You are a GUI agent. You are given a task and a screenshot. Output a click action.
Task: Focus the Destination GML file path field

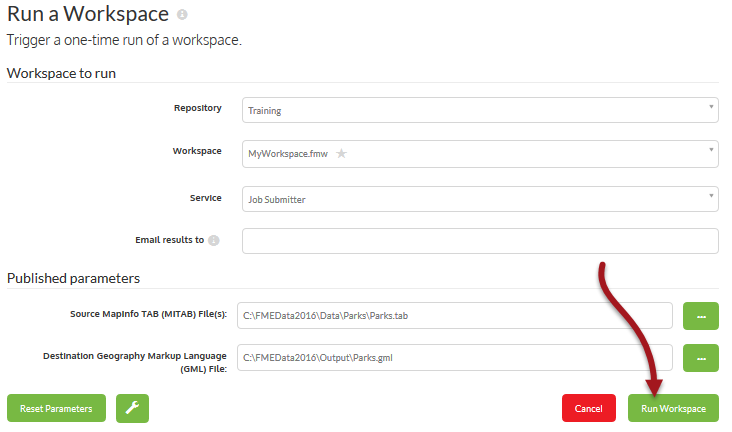pos(454,357)
